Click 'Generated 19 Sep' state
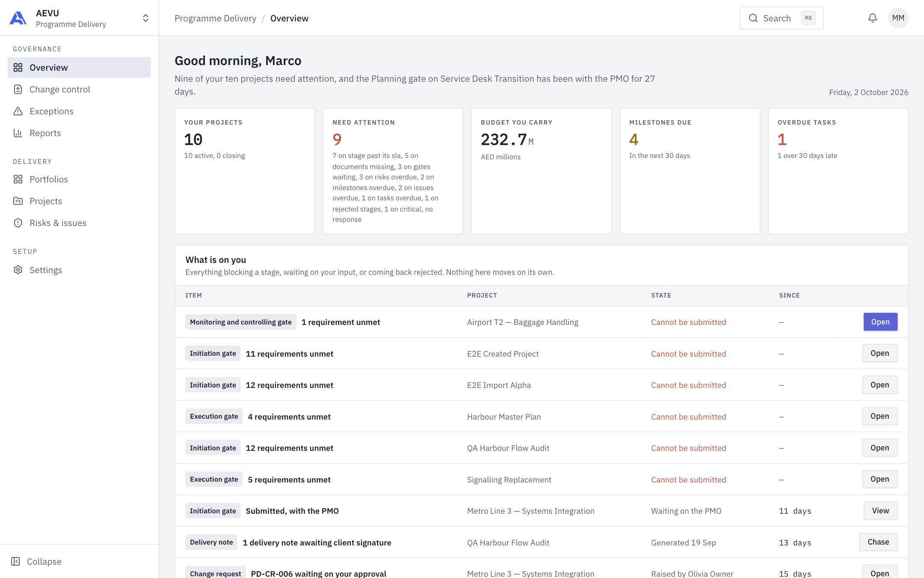The width and height of the screenshot is (924, 578). 684,542
